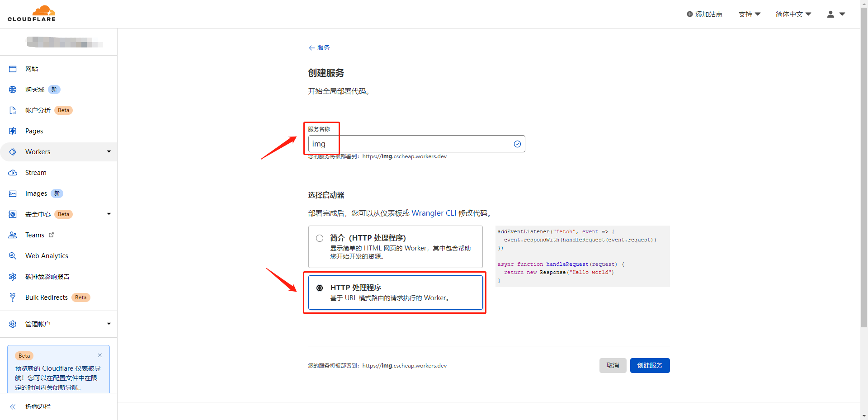This screenshot has width=868, height=420.
Task: Click the 安全中心 shield icon
Action: [x=13, y=214]
